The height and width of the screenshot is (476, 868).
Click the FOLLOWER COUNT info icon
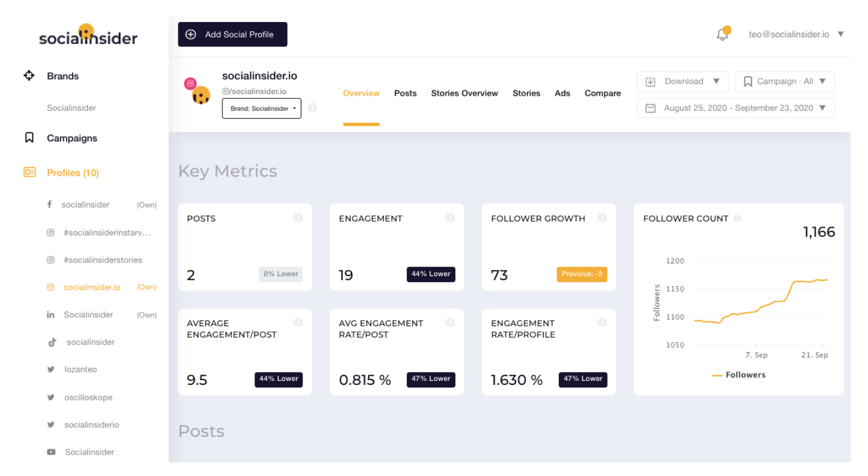[x=737, y=218]
